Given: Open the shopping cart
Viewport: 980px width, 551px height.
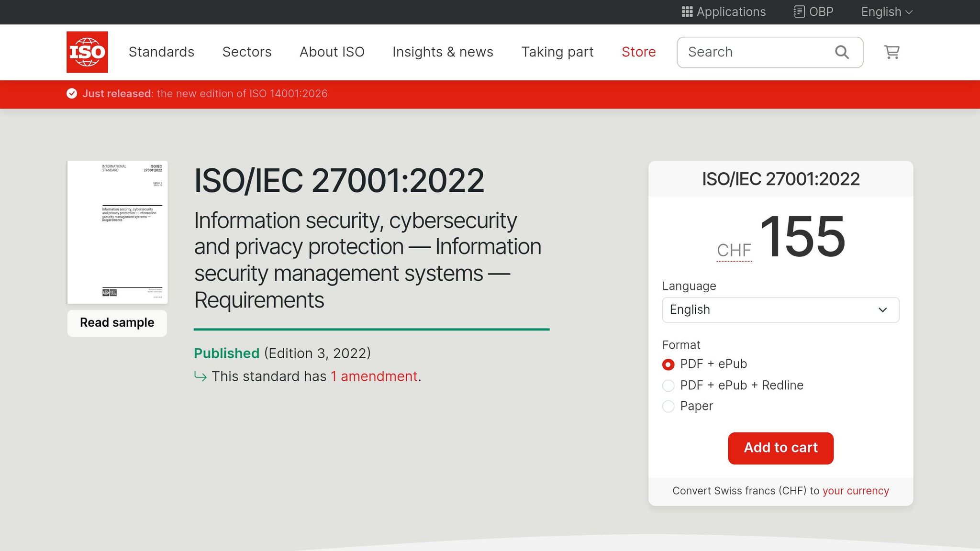Looking at the screenshot, I should pos(891,52).
